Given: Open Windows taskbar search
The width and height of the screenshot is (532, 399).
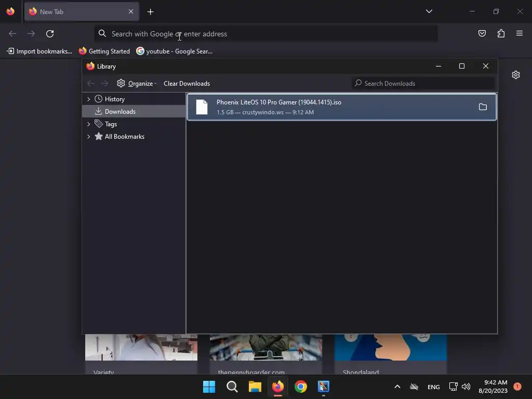Looking at the screenshot, I should pyautogui.click(x=232, y=387).
